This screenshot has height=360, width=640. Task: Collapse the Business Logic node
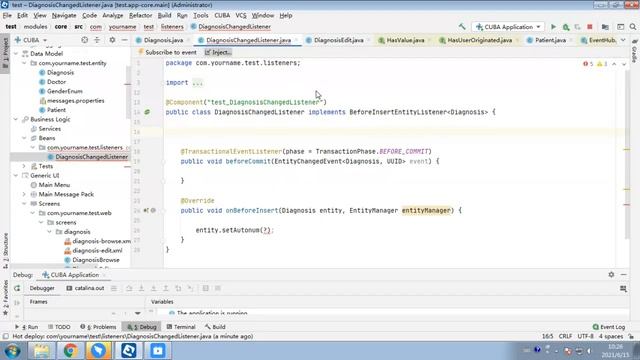point(16,119)
